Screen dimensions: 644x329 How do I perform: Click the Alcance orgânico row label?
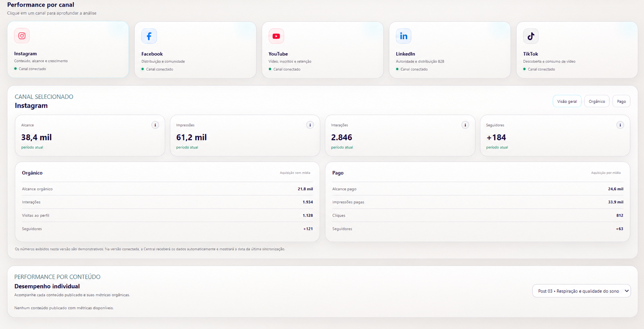(37, 189)
